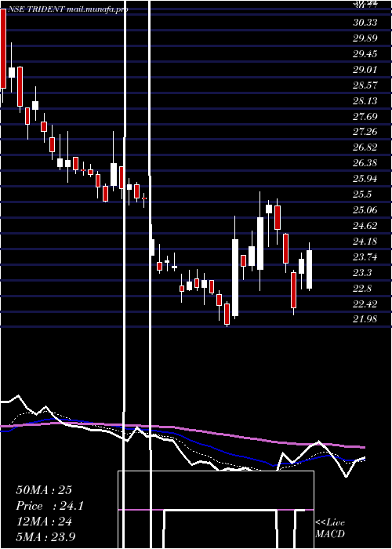Click the 23.74 price axis label

click(x=365, y=257)
